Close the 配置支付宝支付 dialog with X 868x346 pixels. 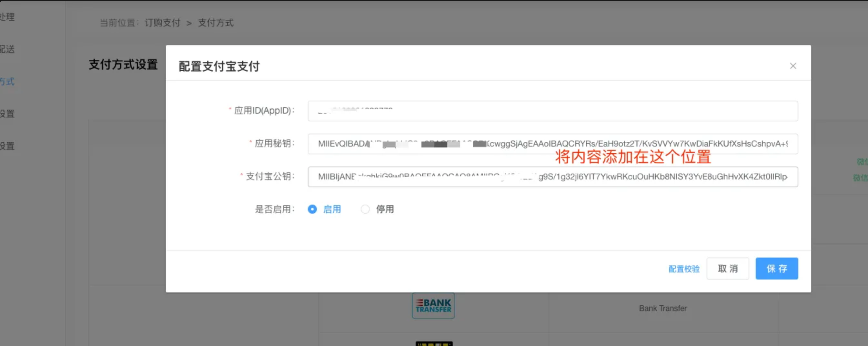793,66
